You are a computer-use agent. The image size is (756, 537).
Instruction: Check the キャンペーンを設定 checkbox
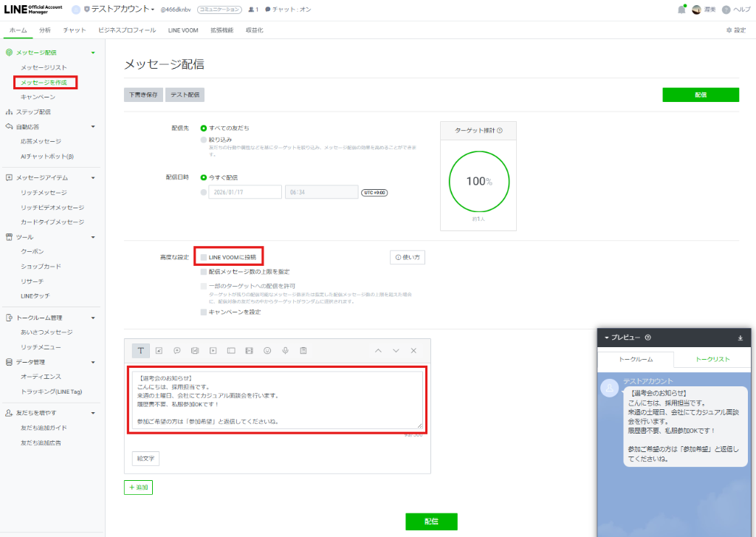204,312
